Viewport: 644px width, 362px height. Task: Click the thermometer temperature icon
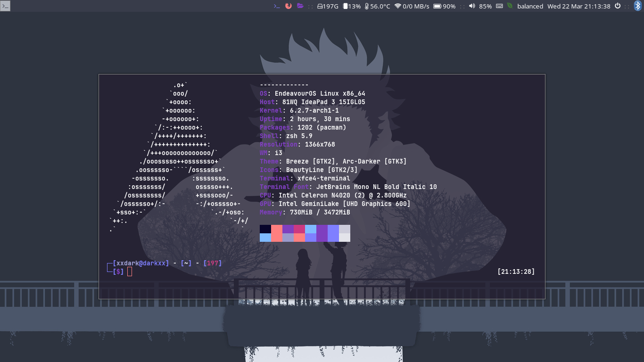point(367,6)
